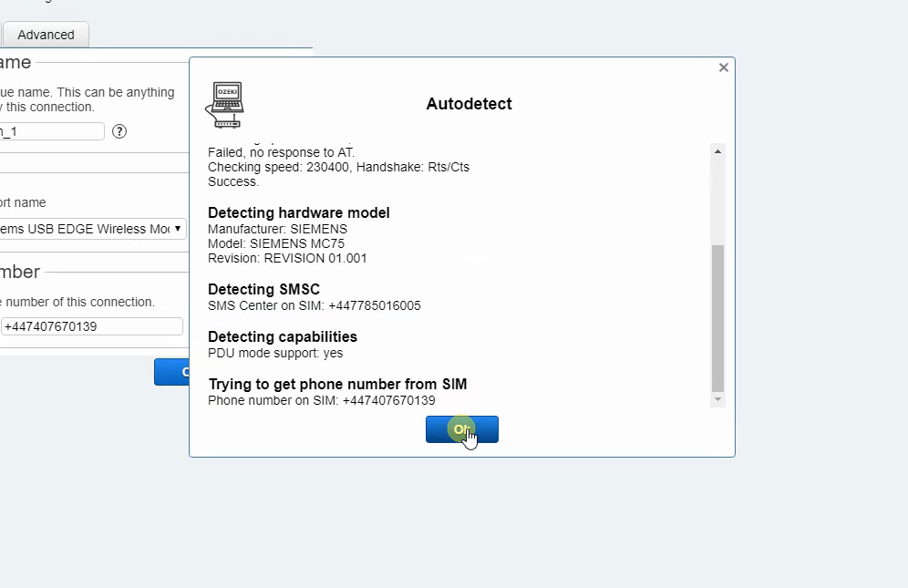The width and height of the screenshot is (908, 588).
Task: Click the scrollbar down arrow icon
Action: click(x=717, y=399)
